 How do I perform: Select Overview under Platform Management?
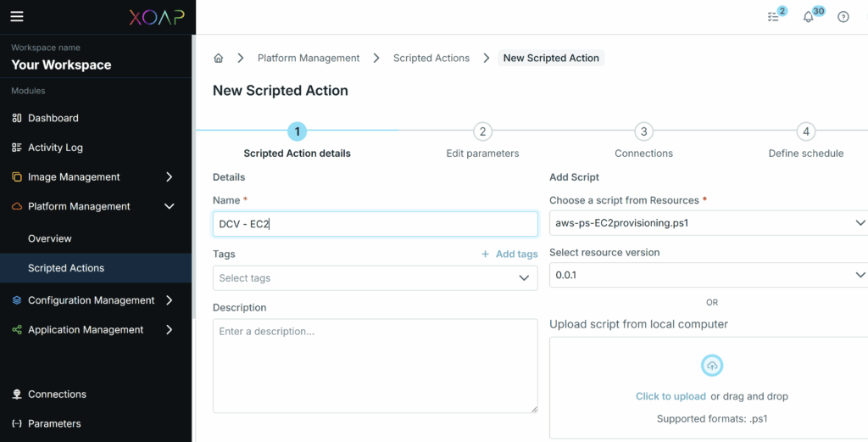tap(50, 238)
